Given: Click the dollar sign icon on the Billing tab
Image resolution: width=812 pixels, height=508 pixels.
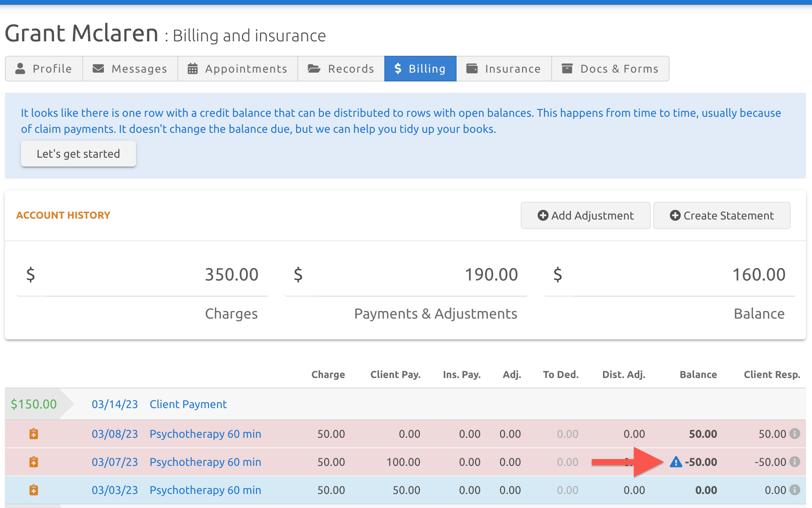Looking at the screenshot, I should click(398, 68).
